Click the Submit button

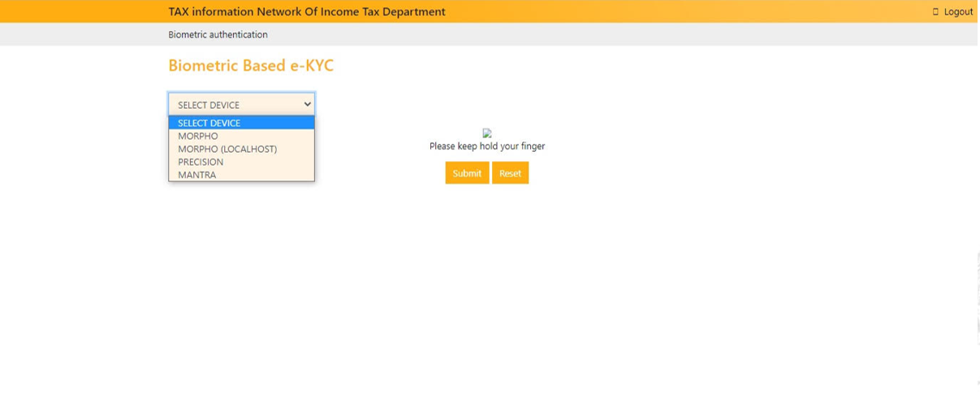pos(467,173)
